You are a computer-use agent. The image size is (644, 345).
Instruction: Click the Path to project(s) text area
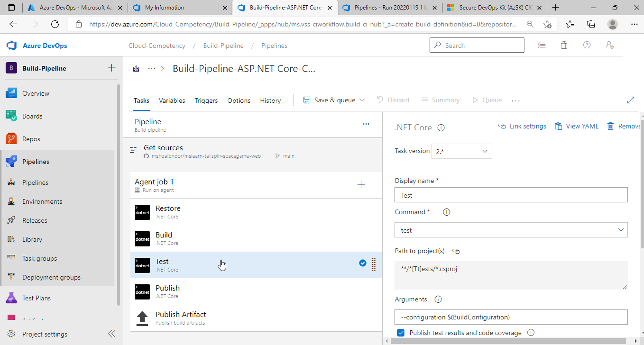[x=511, y=275]
